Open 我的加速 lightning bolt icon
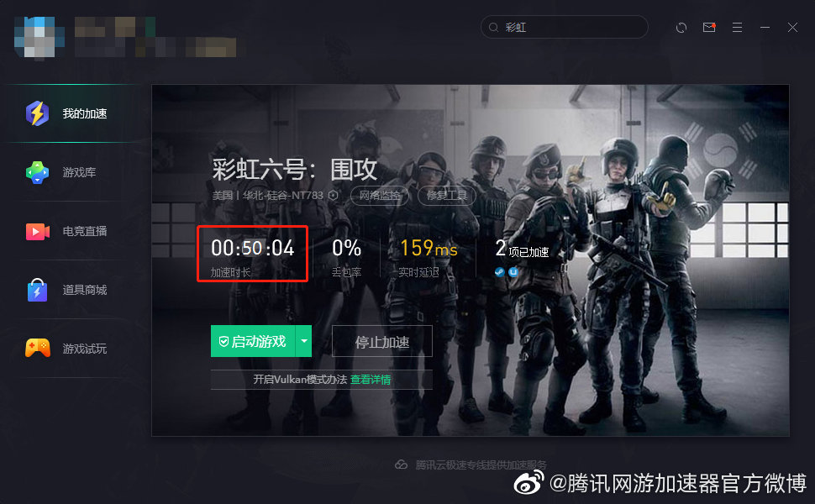 [38, 113]
